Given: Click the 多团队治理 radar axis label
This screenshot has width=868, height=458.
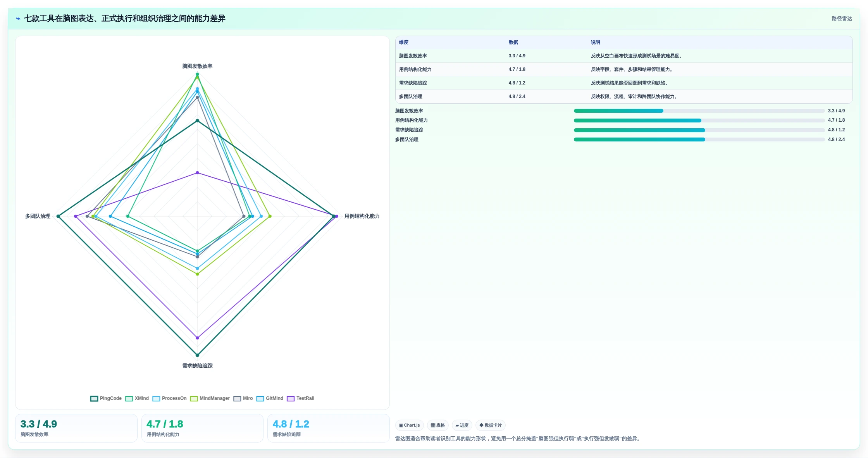Looking at the screenshot, I should tap(38, 216).
